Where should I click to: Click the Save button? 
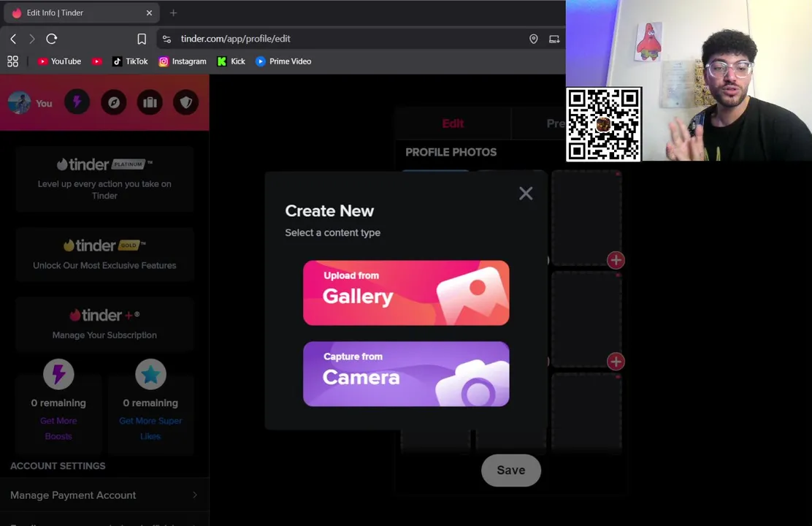(511, 470)
